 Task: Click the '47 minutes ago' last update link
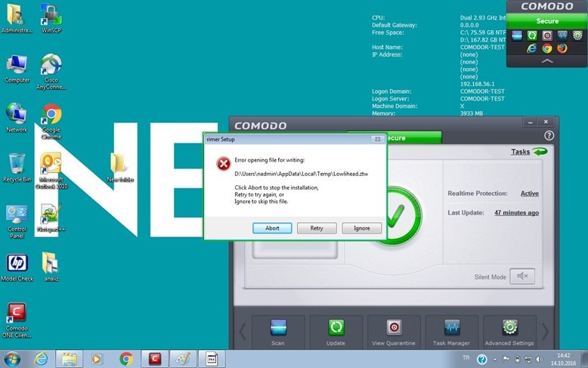[516, 213]
